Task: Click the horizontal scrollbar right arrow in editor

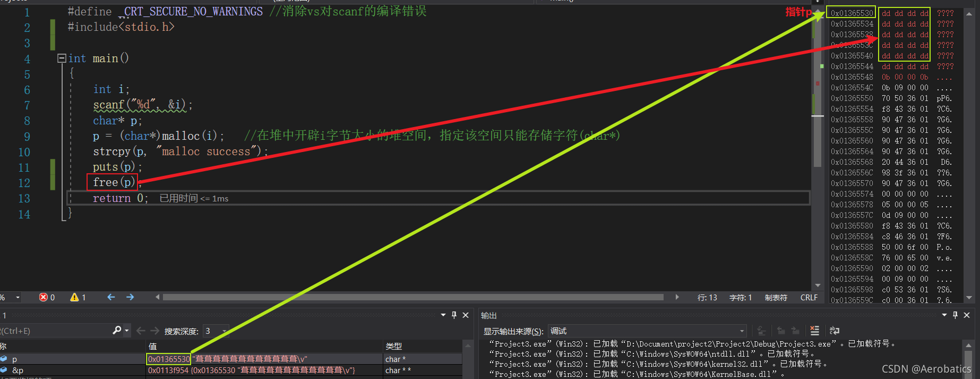Action: coord(677,297)
